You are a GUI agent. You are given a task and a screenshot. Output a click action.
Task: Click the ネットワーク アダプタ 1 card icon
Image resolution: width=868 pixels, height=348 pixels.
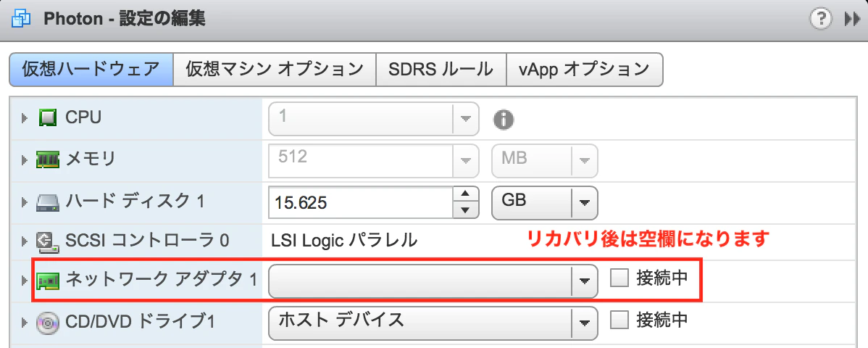pyautogui.click(x=48, y=281)
